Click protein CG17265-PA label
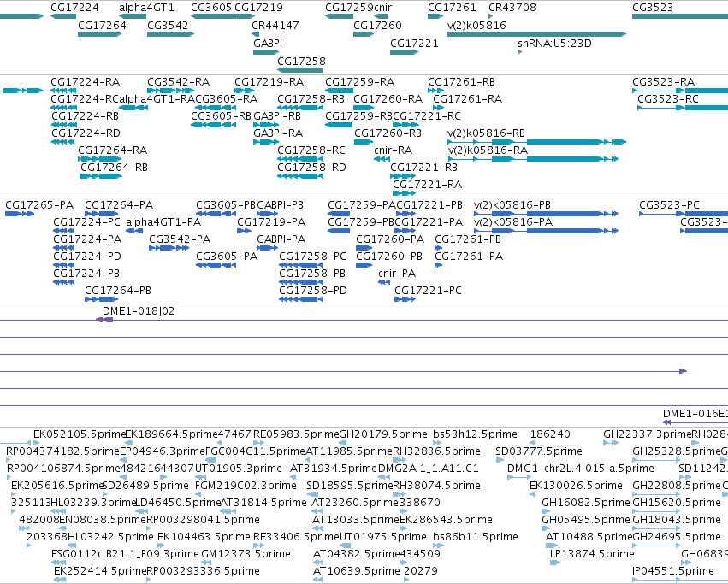 pyautogui.click(x=39, y=204)
